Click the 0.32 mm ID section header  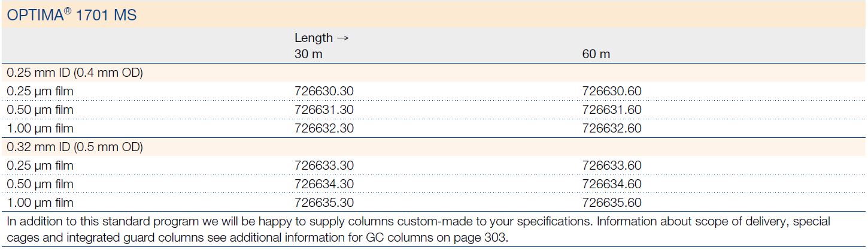coord(75,147)
